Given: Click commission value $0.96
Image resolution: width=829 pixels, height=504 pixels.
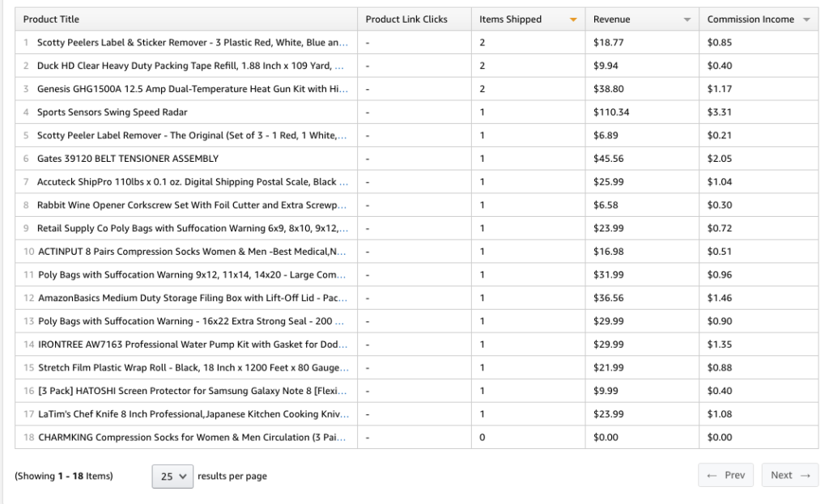Looking at the screenshot, I should 720,275.
